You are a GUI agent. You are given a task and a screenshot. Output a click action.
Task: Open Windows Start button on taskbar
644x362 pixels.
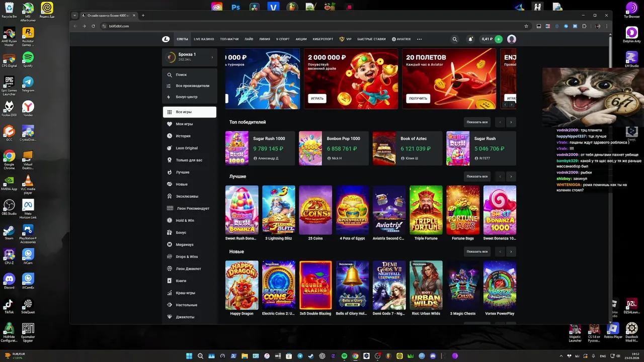pyautogui.click(x=189, y=356)
